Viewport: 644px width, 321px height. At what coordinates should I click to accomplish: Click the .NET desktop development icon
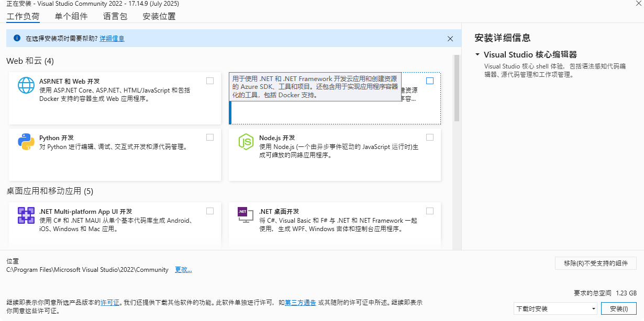point(245,214)
